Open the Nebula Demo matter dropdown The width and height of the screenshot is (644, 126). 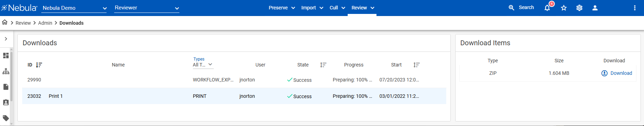[74, 8]
